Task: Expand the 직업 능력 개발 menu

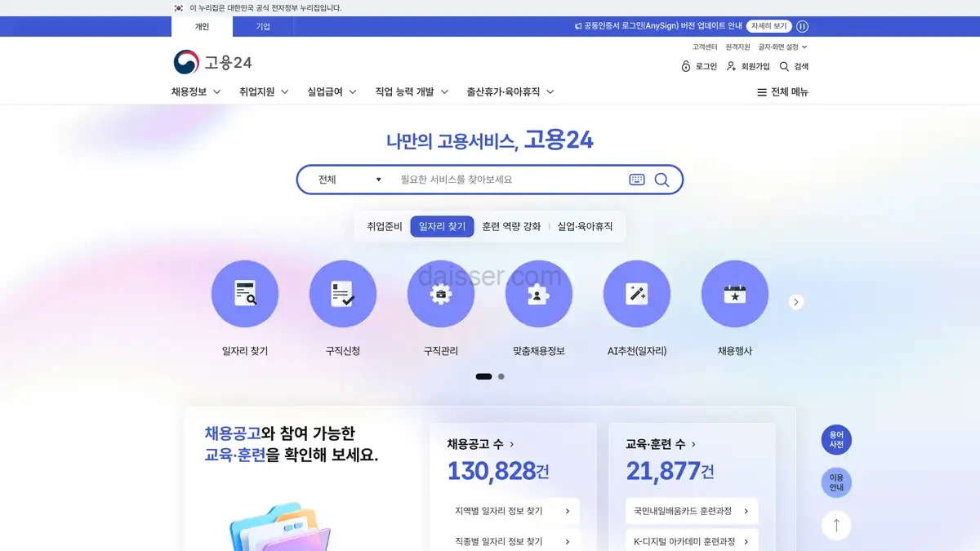Action: tap(412, 92)
